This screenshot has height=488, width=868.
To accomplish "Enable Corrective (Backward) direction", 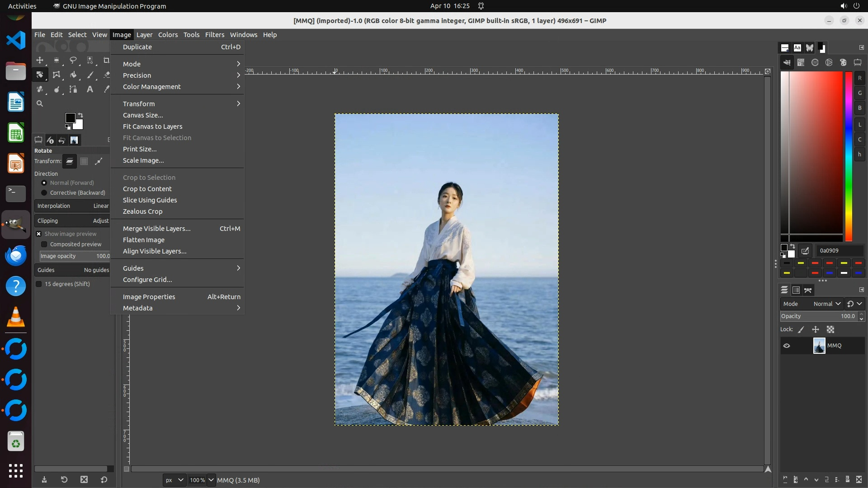I will click(x=44, y=192).
